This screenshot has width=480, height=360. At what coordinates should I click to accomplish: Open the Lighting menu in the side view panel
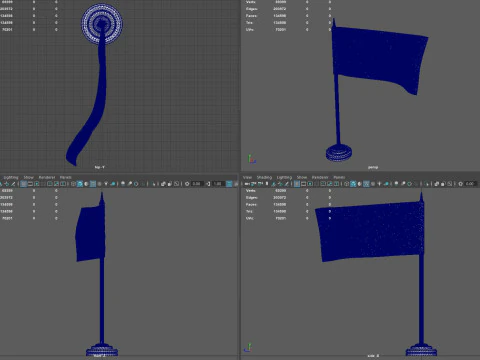click(284, 177)
